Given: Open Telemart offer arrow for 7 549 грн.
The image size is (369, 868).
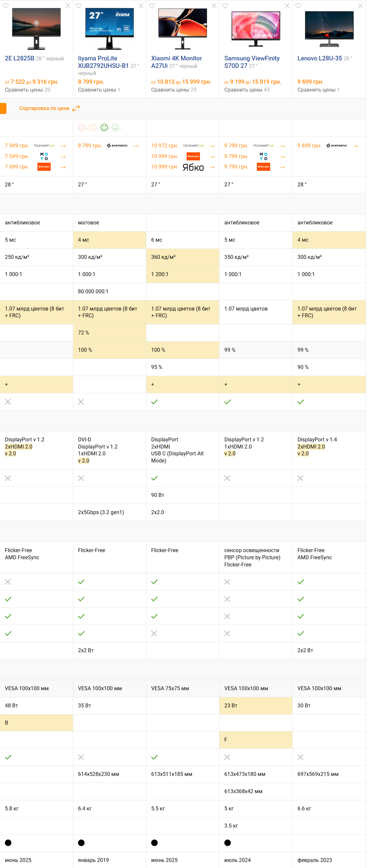Looking at the screenshot, I should [x=63, y=146].
